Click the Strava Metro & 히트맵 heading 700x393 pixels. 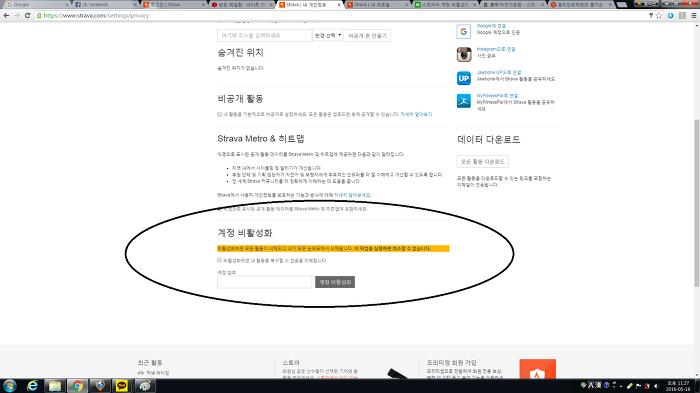click(x=261, y=138)
